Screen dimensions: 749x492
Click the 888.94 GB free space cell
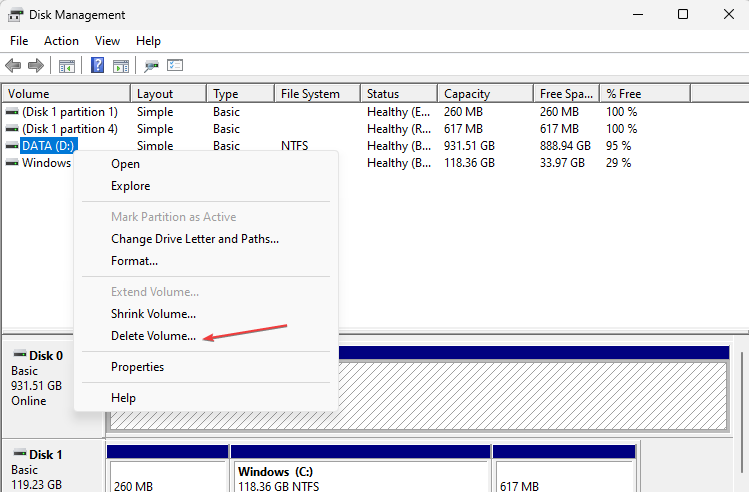pos(565,146)
